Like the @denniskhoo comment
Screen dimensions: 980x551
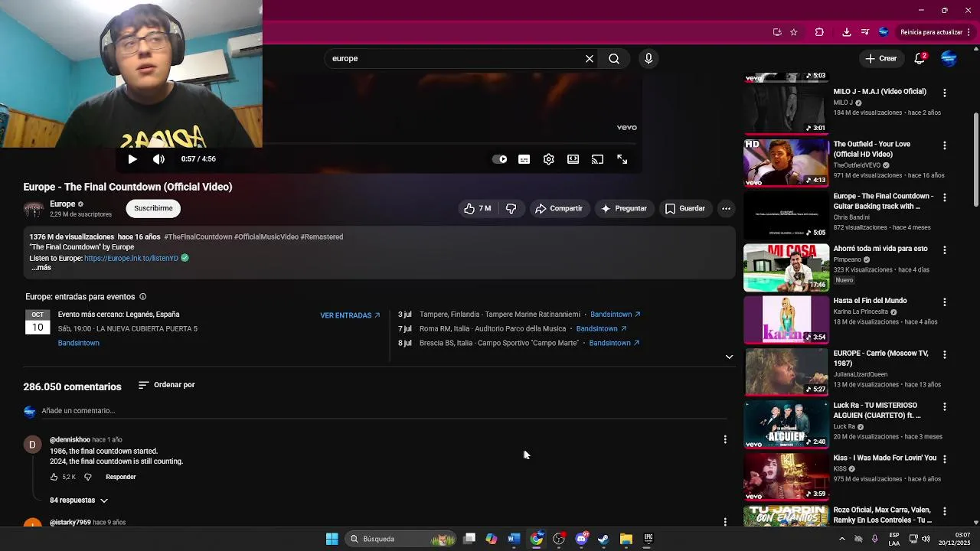tap(54, 477)
